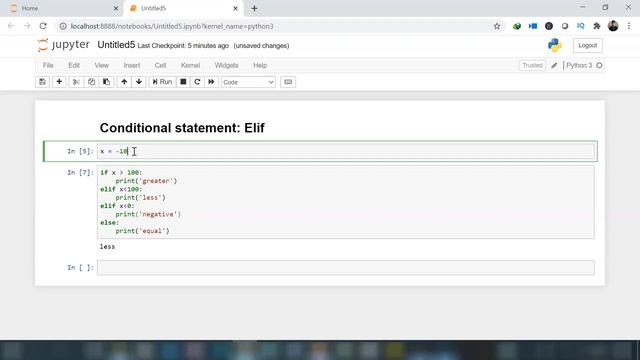Select the 'less' output text
This screenshot has width=640, height=360.
(x=107, y=247)
